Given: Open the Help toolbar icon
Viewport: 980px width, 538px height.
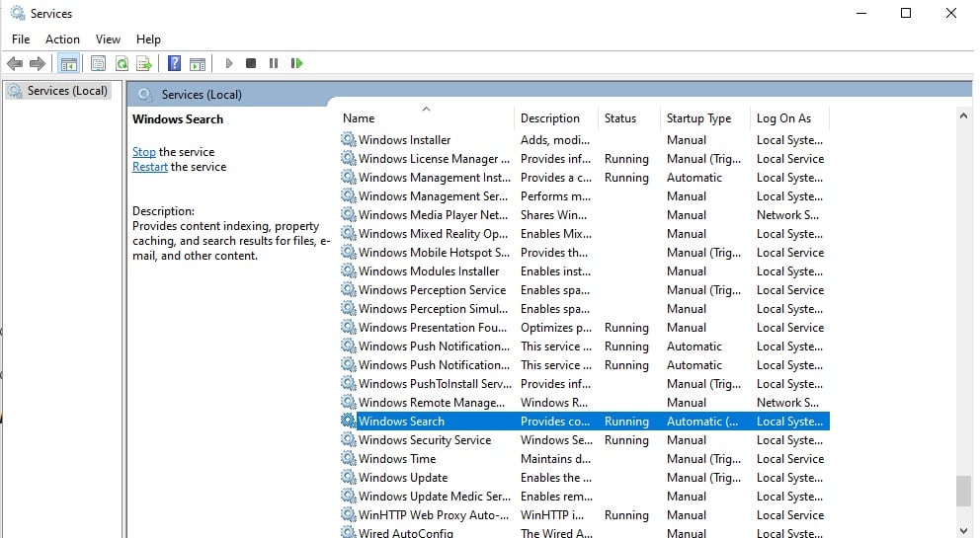Looking at the screenshot, I should (x=175, y=63).
